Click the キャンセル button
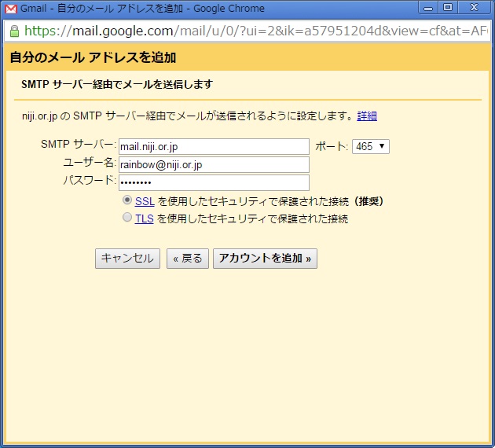This screenshot has width=495, height=448. coord(127,259)
